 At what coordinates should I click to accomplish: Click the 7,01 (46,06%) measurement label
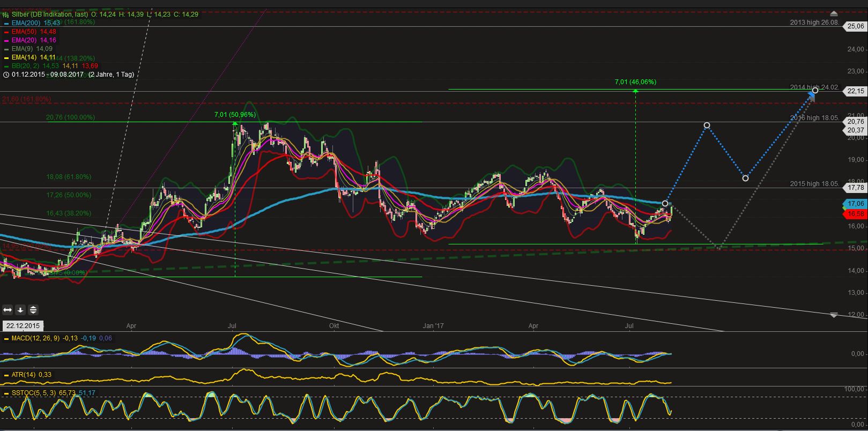coord(635,82)
